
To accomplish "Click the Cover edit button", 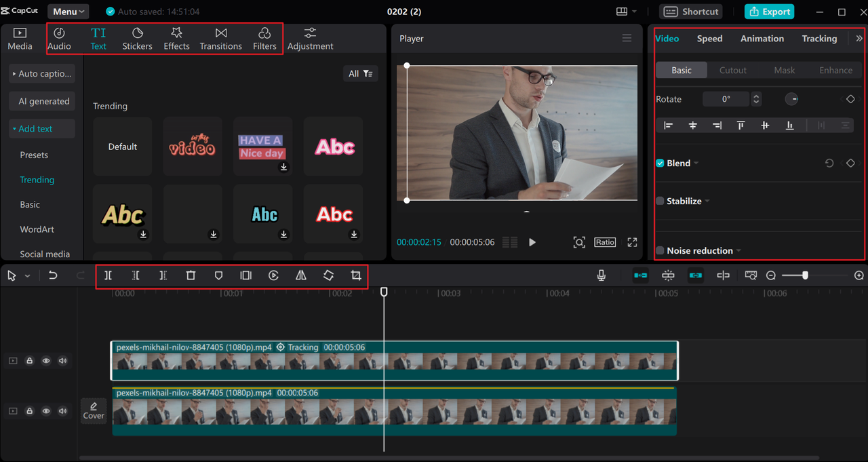I will [94, 410].
